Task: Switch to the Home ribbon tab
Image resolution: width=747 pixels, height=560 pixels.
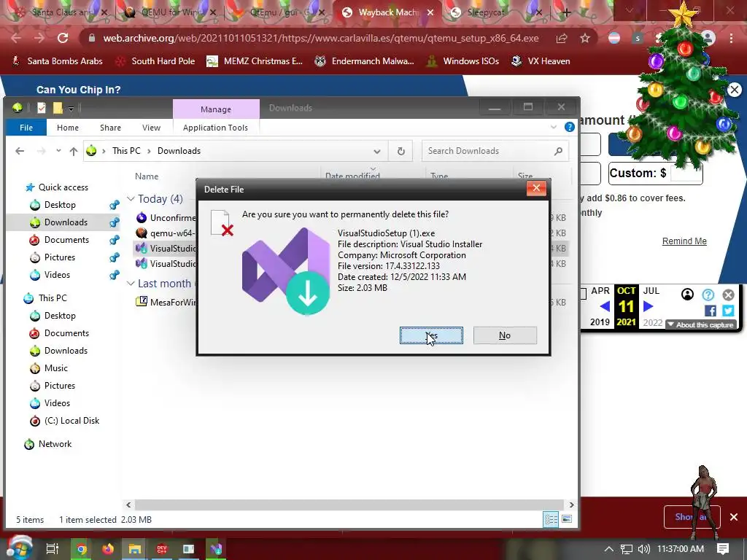Action: click(x=68, y=128)
